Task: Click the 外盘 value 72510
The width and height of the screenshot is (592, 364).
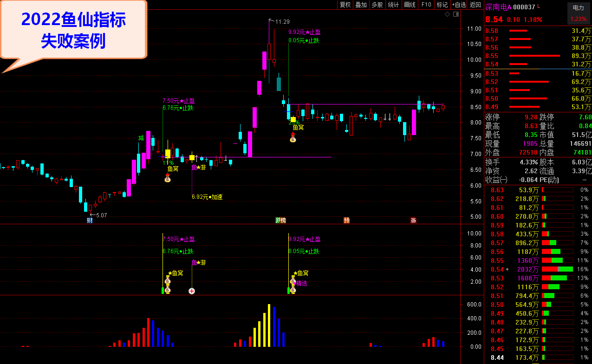Action: tap(529, 153)
